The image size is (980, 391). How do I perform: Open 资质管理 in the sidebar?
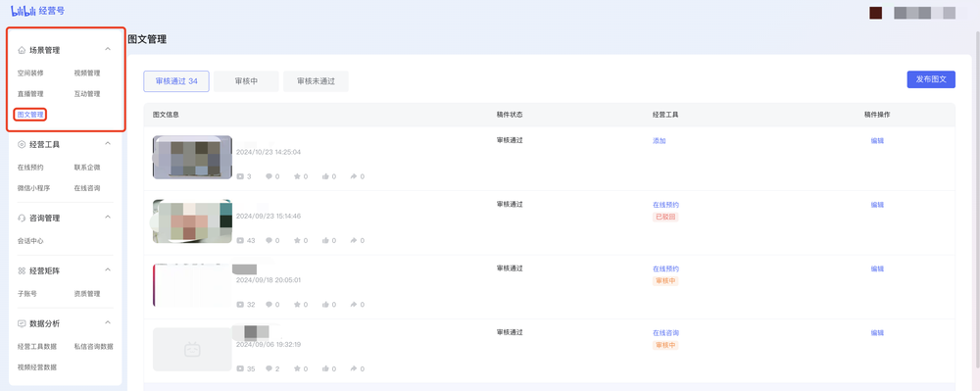(87, 294)
